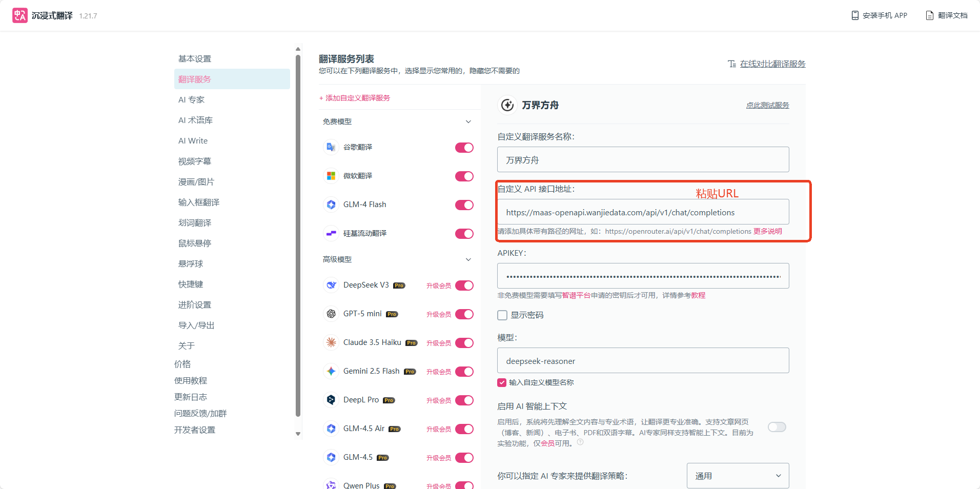Click the Microsoft Translate service icon
Viewport: 980px width, 489px height.
(331, 176)
